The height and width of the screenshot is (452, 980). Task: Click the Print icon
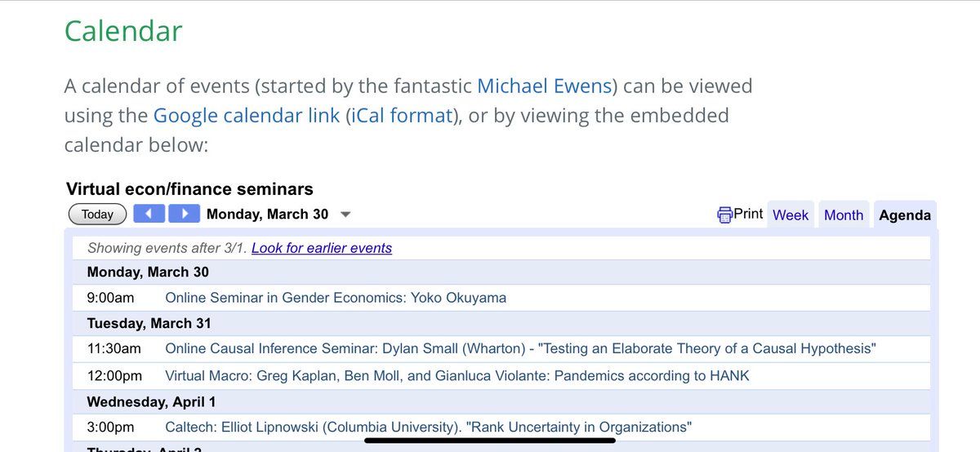coord(725,215)
